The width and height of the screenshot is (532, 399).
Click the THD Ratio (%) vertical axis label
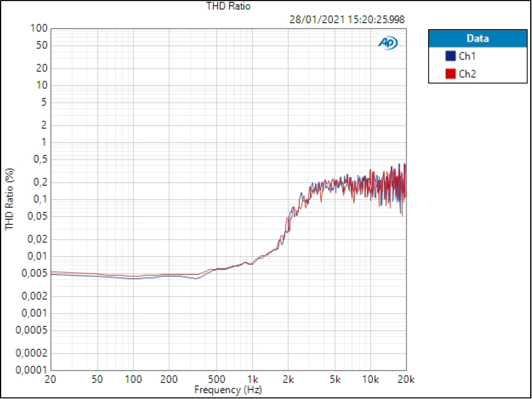tap(10, 199)
